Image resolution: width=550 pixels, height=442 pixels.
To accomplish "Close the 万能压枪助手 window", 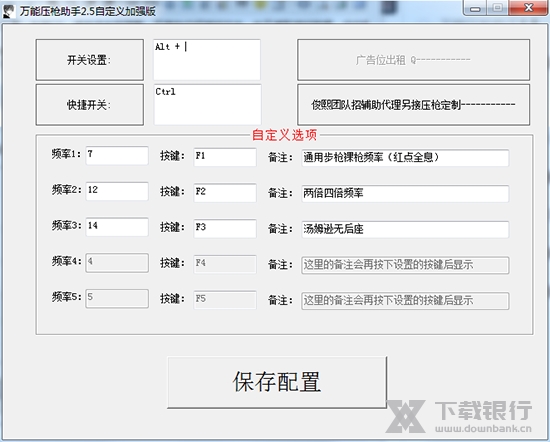I will (528, 8).
